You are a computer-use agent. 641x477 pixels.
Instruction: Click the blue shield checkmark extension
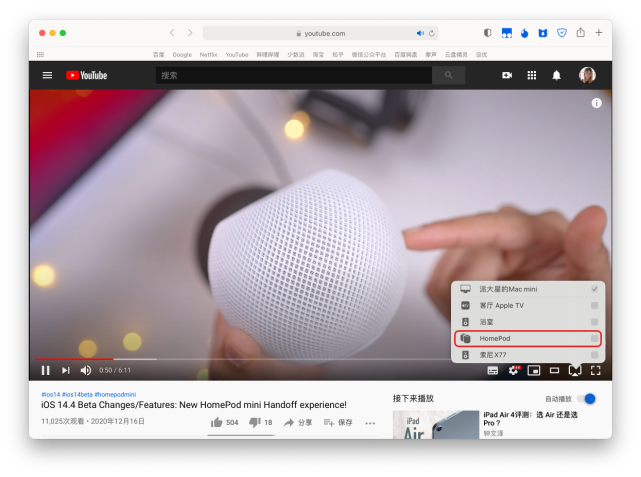[x=562, y=33]
